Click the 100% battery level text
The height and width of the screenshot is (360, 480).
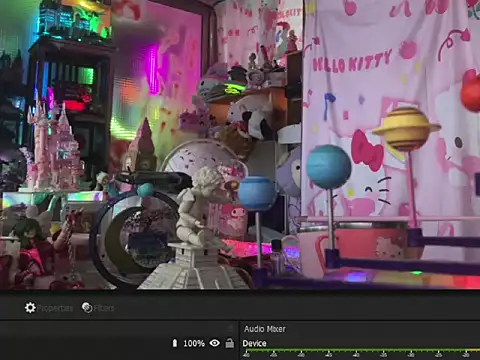coord(194,343)
